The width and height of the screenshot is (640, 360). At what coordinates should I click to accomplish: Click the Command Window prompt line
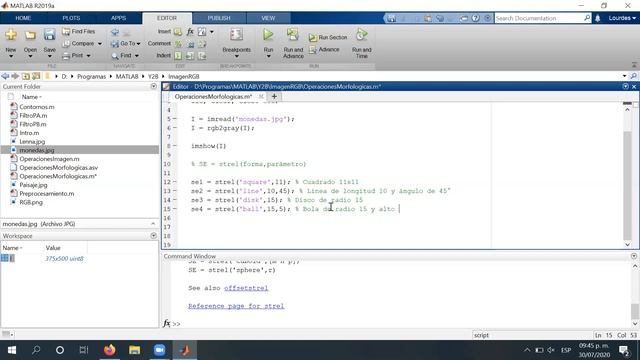point(400,324)
